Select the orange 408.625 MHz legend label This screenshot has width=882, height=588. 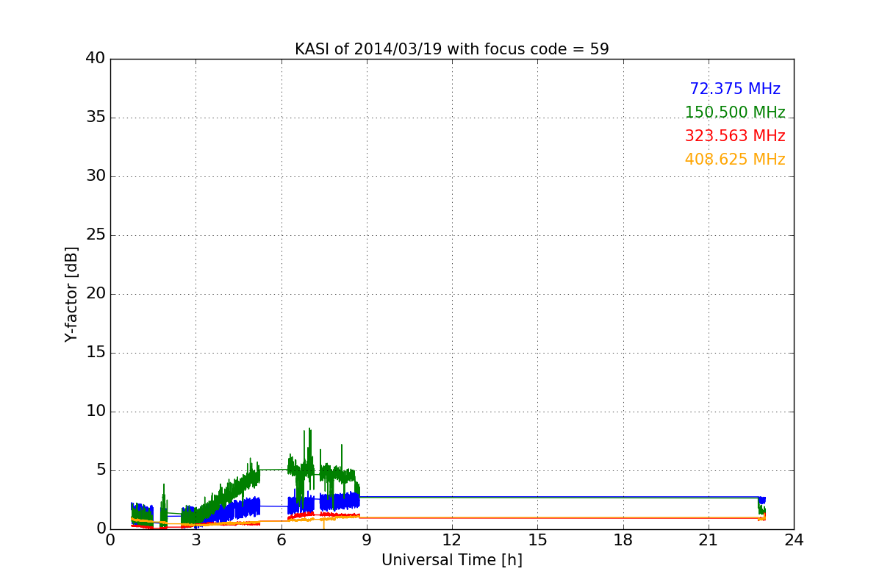[x=735, y=159]
